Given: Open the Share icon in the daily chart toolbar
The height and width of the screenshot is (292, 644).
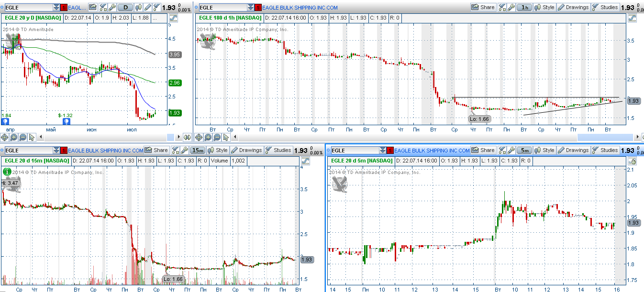Looking at the screenshot, I should click(92, 7).
